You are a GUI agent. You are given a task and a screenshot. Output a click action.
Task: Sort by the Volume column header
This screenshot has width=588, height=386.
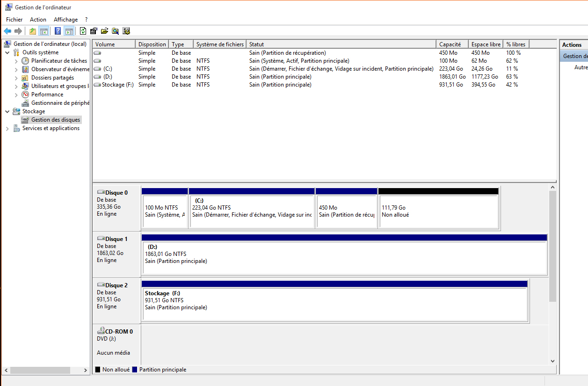click(115, 44)
